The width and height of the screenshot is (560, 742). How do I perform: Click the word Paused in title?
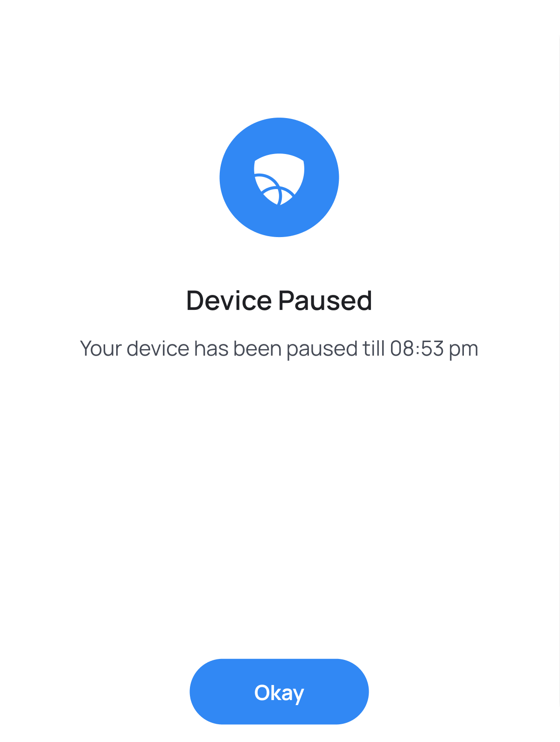pos(325,300)
